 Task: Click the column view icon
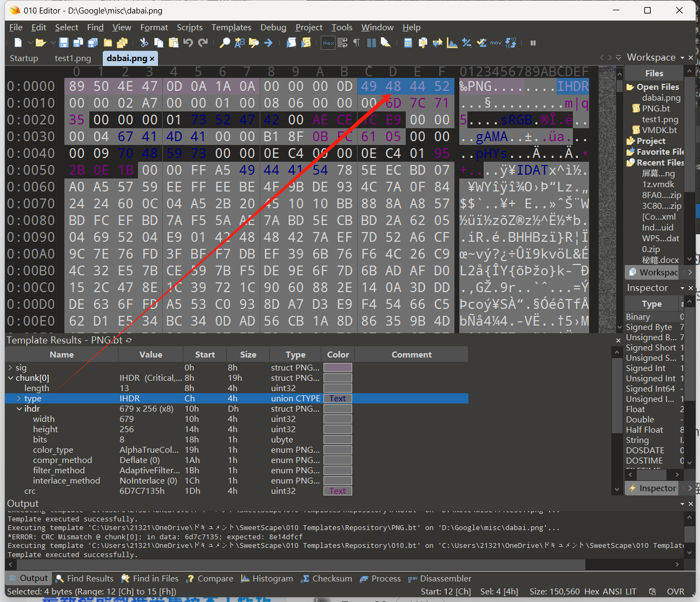(x=372, y=43)
